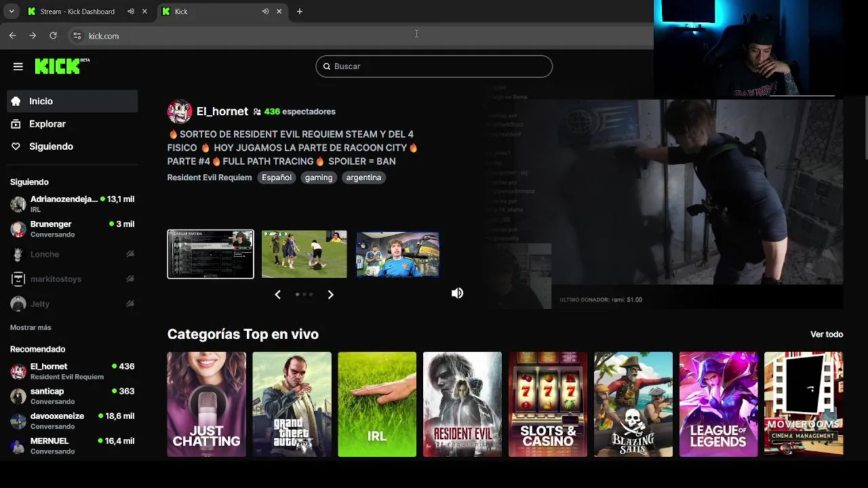The width and height of the screenshot is (868, 488).
Task: Click the argentina tag
Action: (x=363, y=178)
